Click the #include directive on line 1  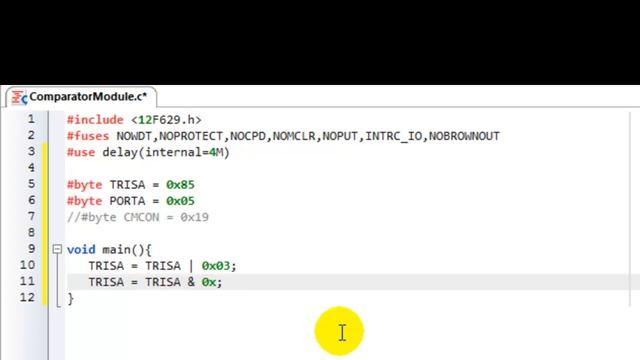(95, 120)
